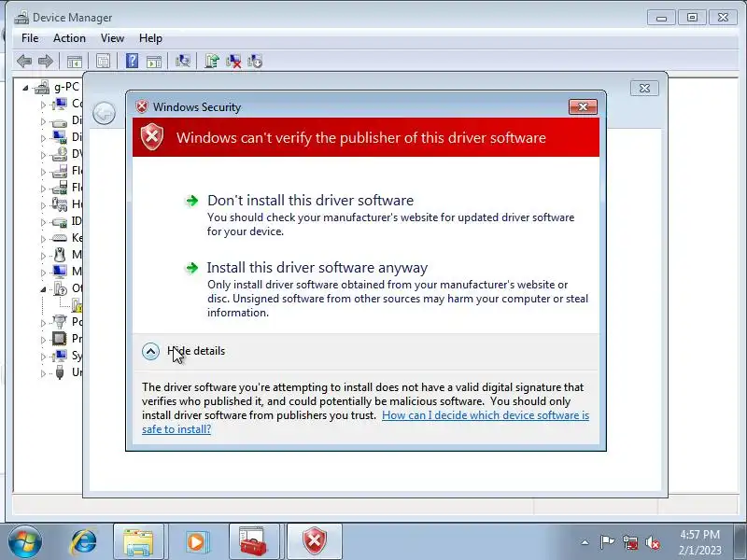
Task: Open the Properties toolbar icon
Action: tap(104, 61)
